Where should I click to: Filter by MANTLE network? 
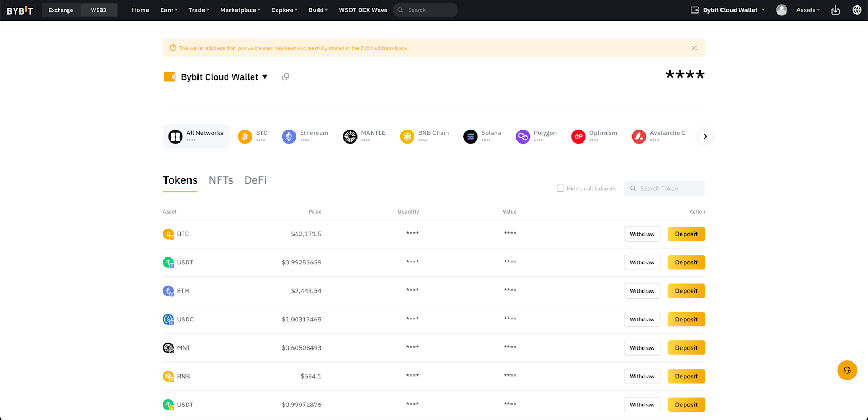click(x=364, y=137)
